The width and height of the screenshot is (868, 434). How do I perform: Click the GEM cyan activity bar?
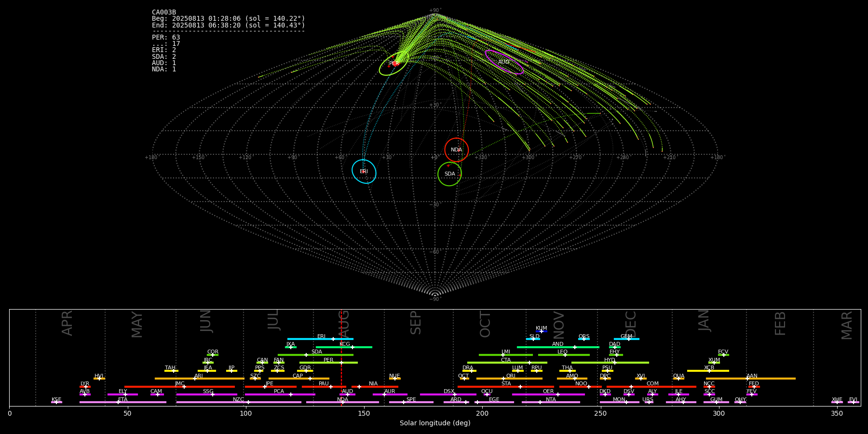coord(626,339)
